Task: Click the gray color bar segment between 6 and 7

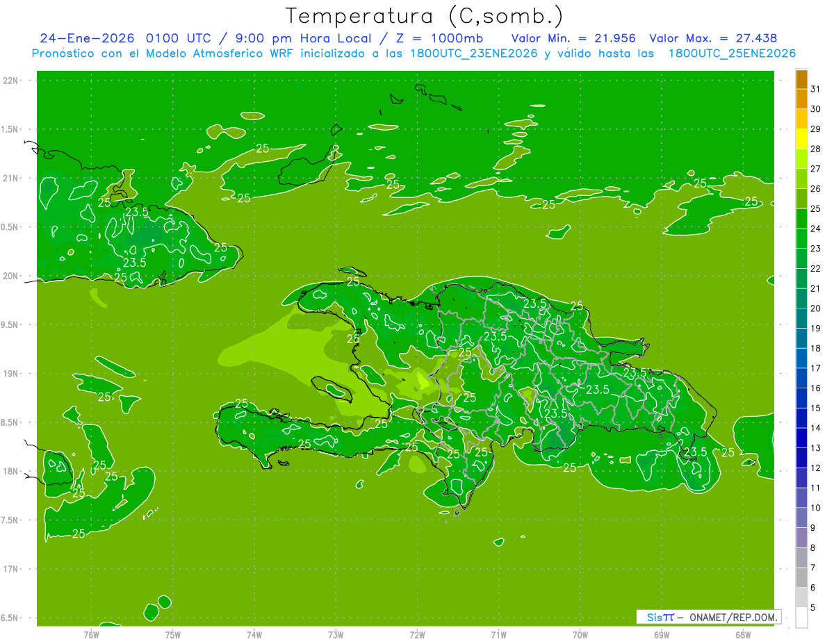Action: (x=801, y=577)
